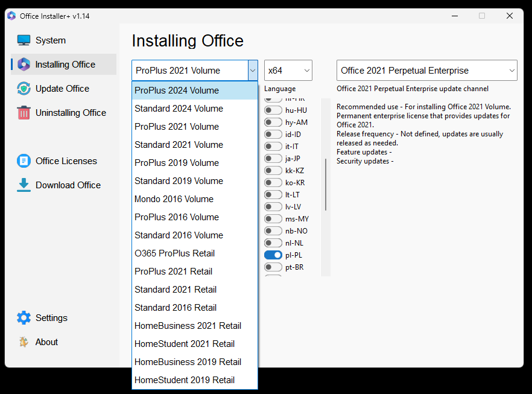Enable the it-IT language switch
Screen dimensions: 532x394
click(273, 146)
